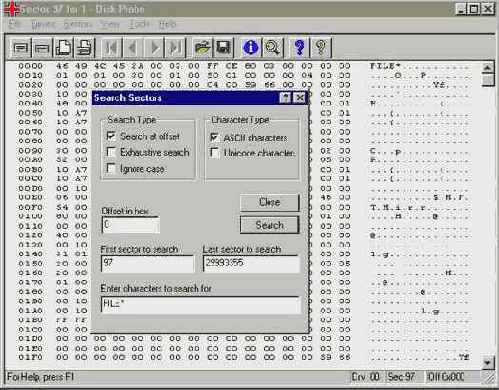Screen dimensions: 499x390
Task: Click the Search Sectors dialog title bar
Action: 200,98
